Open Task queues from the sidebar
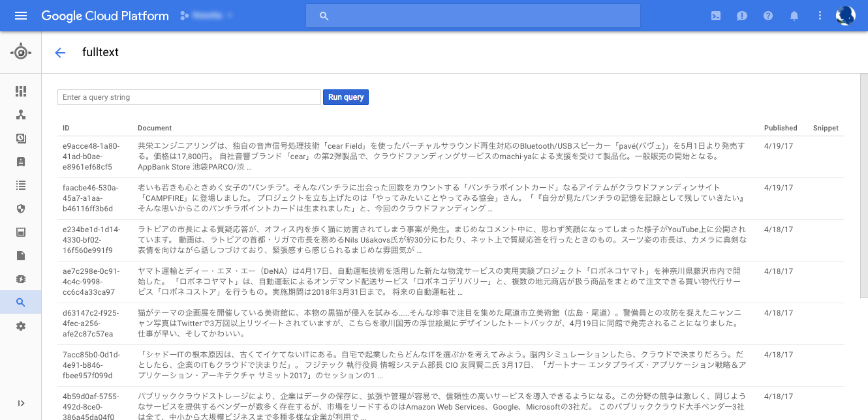 (20, 184)
